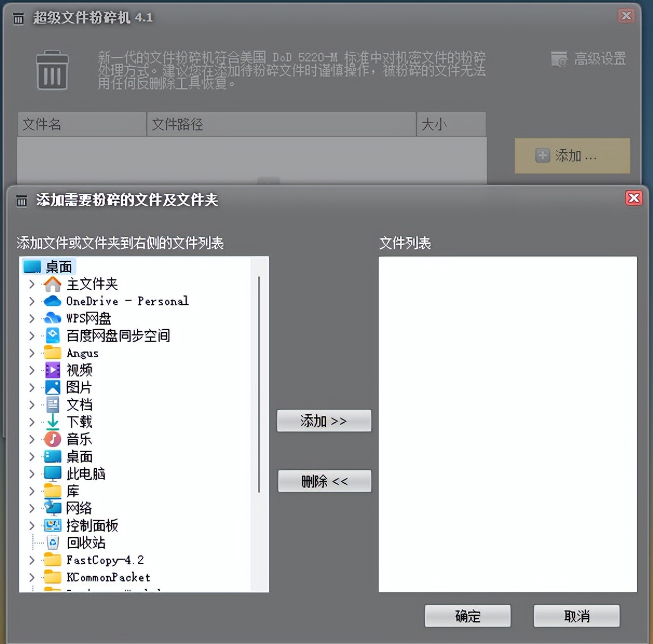Image resolution: width=653 pixels, height=644 pixels.
Task: Expand the 此电脑 tree node
Action: [32, 474]
